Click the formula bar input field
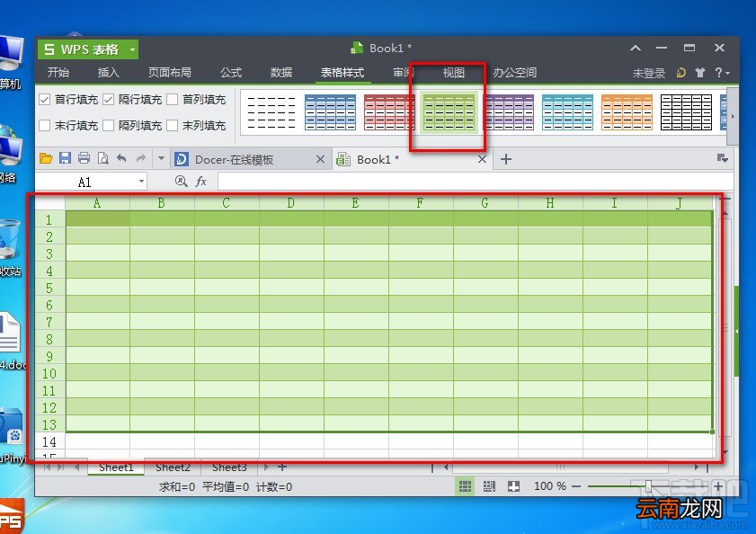The image size is (756, 534). 475,182
